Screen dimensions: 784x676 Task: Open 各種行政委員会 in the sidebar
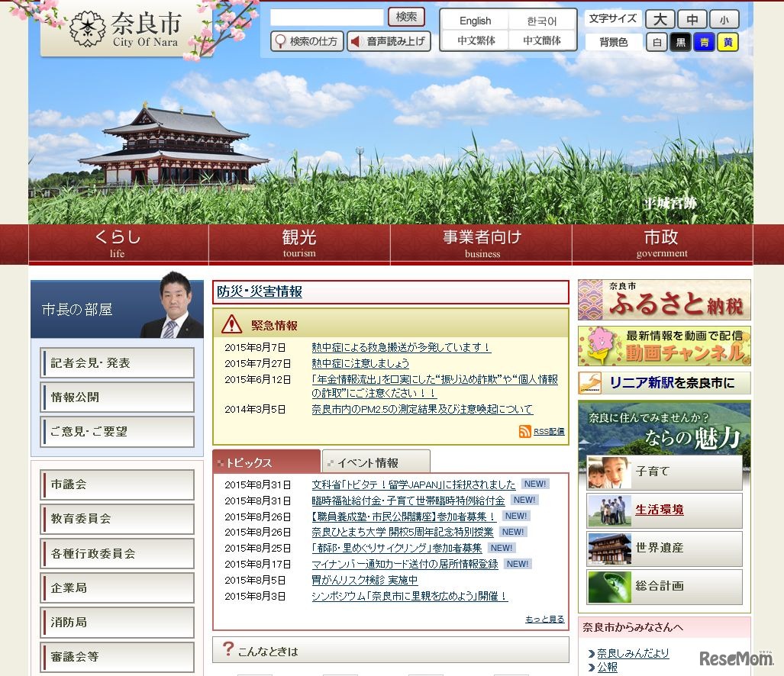click(117, 554)
